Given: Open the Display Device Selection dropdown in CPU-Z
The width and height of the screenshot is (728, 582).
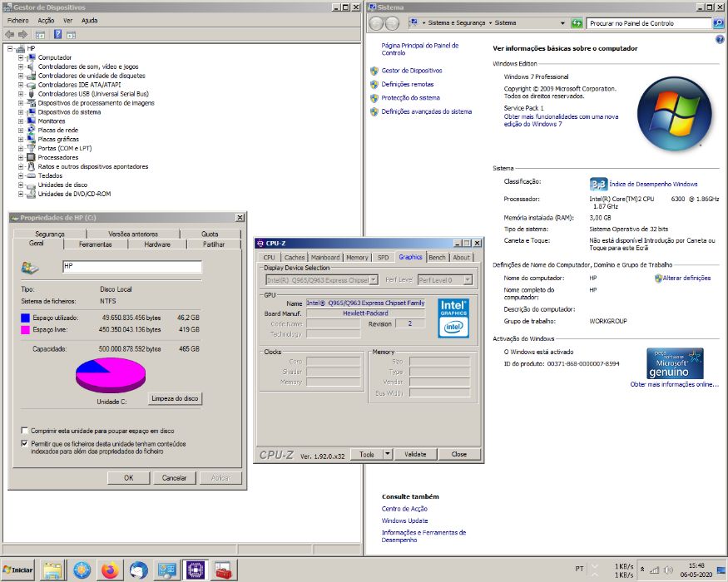Looking at the screenshot, I should pos(374,280).
